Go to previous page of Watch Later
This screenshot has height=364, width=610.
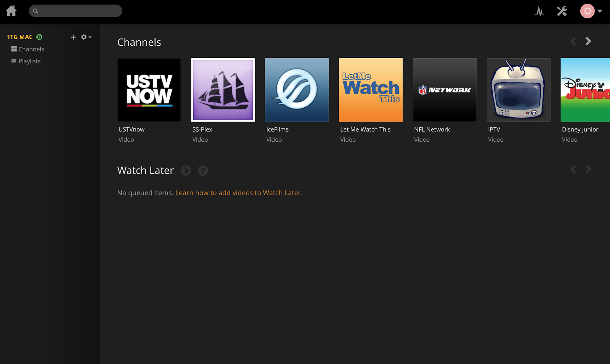pyautogui.click(x=573, y=169)
